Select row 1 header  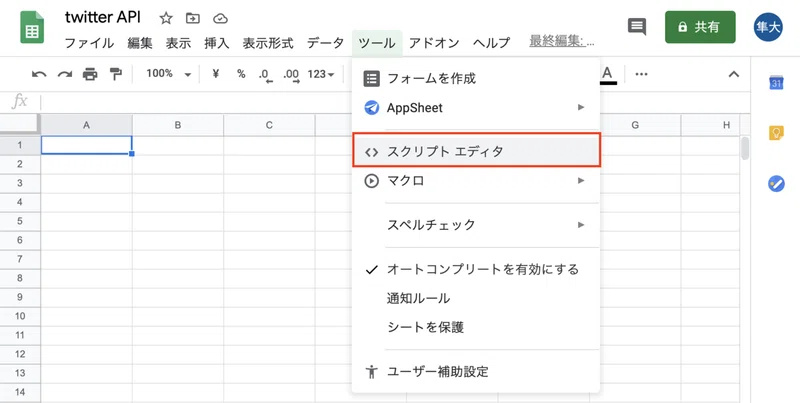(x=20, y=145)
